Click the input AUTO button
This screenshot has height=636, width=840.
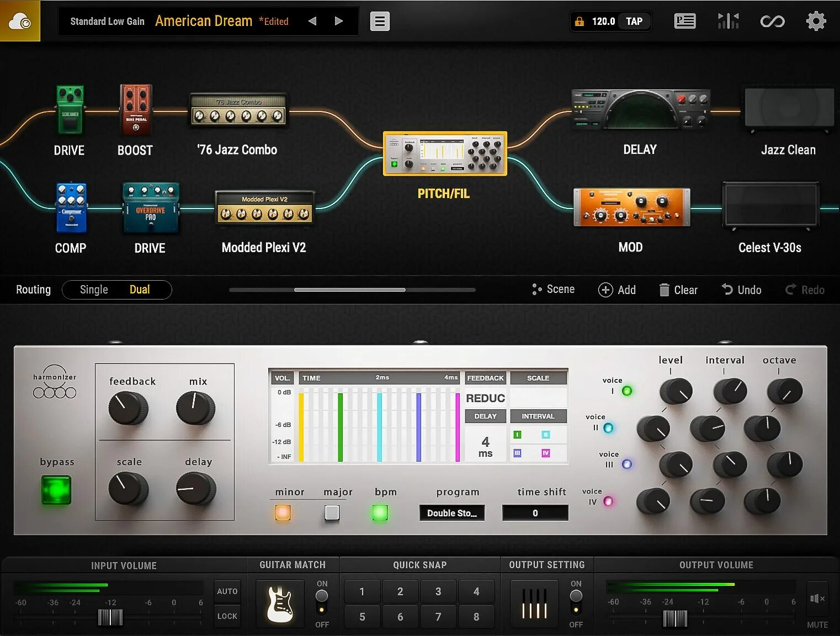coord(227,591)
